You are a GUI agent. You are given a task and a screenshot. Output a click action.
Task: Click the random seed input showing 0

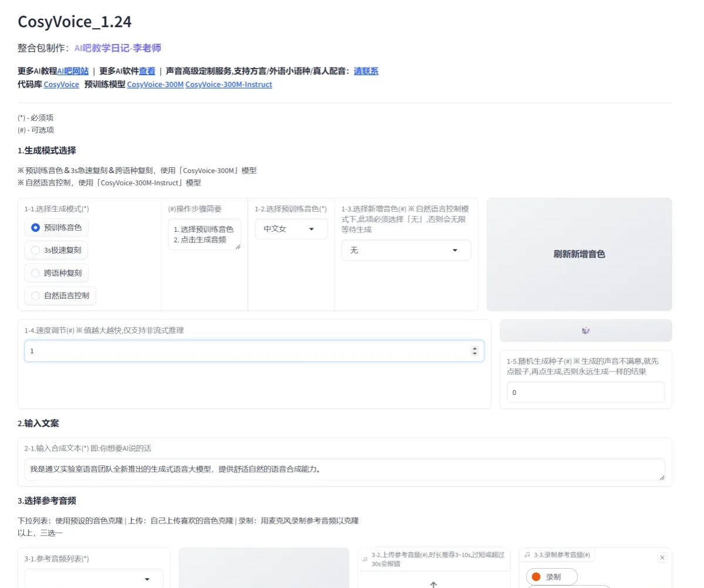coord(585,392)
